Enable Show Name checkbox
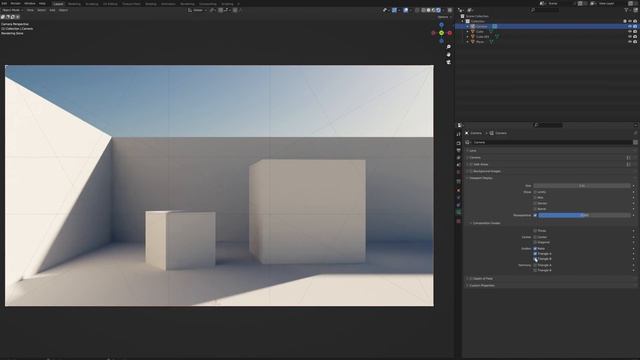The image size is (640, 360). [x=535, y=209]
